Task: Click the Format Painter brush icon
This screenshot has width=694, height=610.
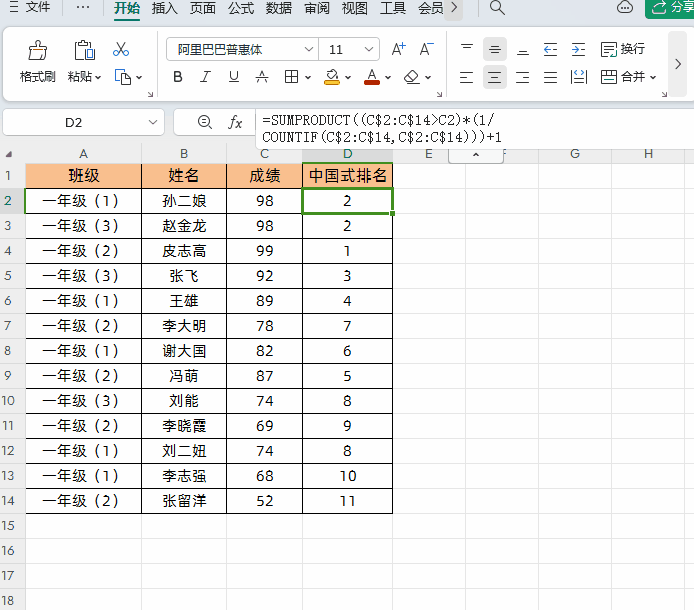Action: coord(38,50)
